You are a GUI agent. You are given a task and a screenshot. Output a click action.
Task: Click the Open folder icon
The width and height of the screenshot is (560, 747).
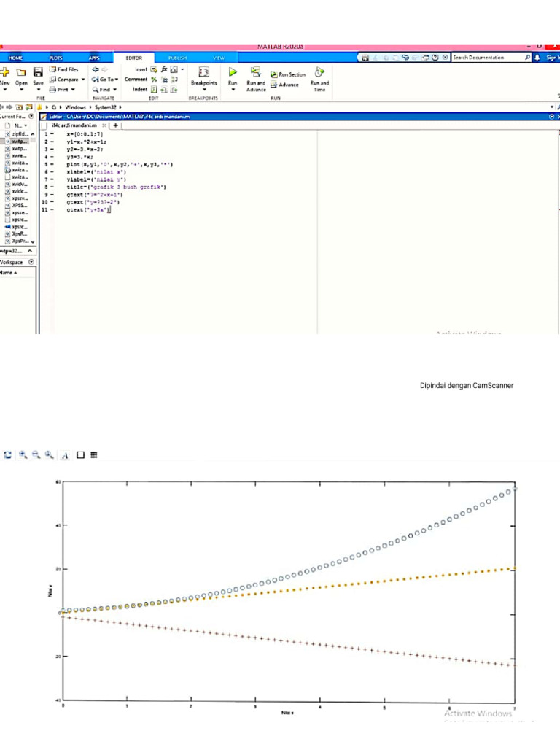pos(21,72)
